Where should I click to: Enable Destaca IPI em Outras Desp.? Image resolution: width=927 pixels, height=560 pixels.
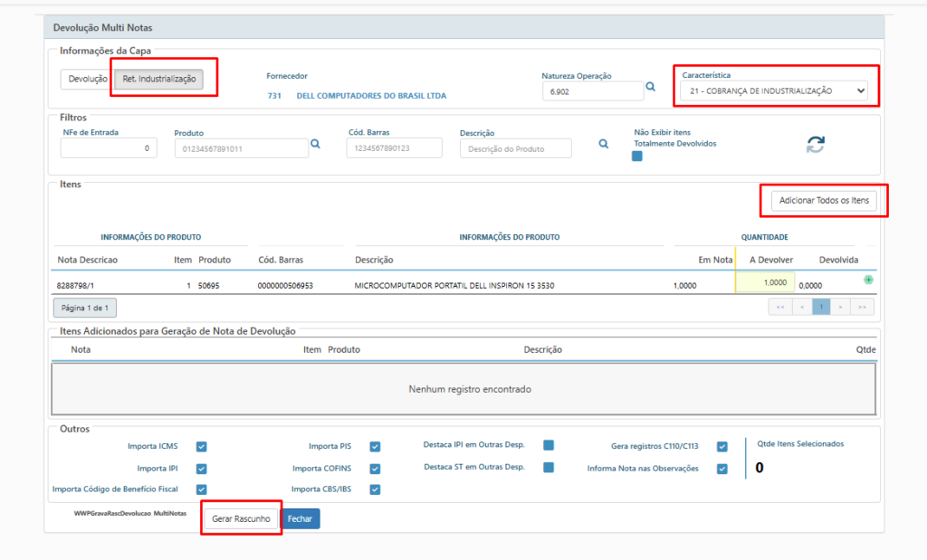[549, 445]
